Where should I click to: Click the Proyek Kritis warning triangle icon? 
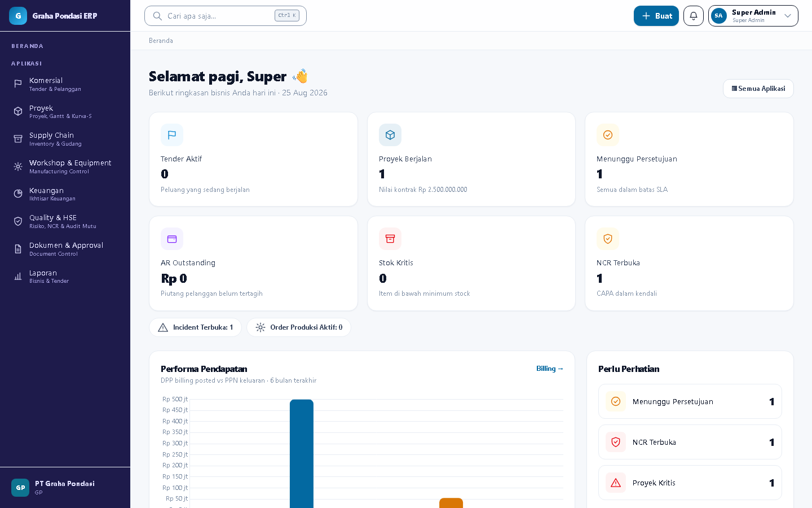[x=616, y=483]
